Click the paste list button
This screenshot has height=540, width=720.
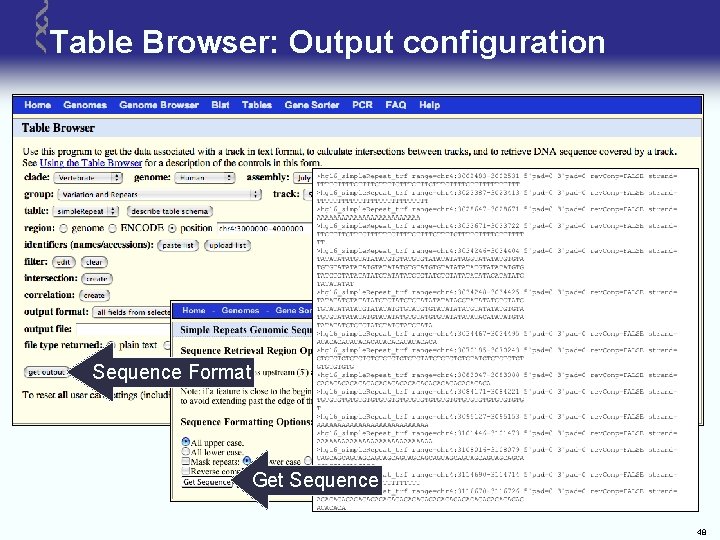pos(178,246)
